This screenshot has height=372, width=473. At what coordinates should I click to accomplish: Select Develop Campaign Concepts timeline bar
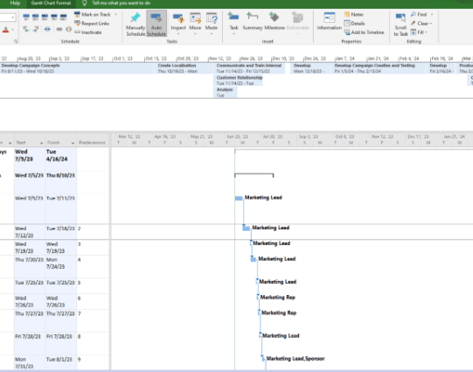(x=77, y=68)
